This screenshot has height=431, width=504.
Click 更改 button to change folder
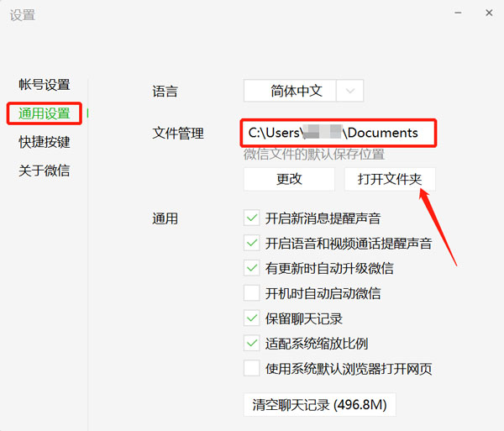(289, 179)
